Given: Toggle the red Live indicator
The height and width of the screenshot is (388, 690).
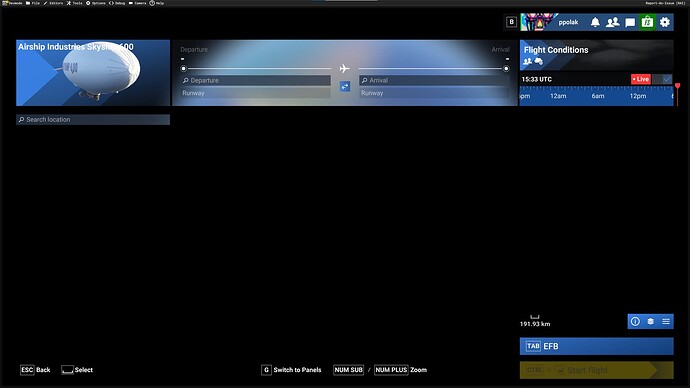Looking at the screenshot, I should 641,79.
